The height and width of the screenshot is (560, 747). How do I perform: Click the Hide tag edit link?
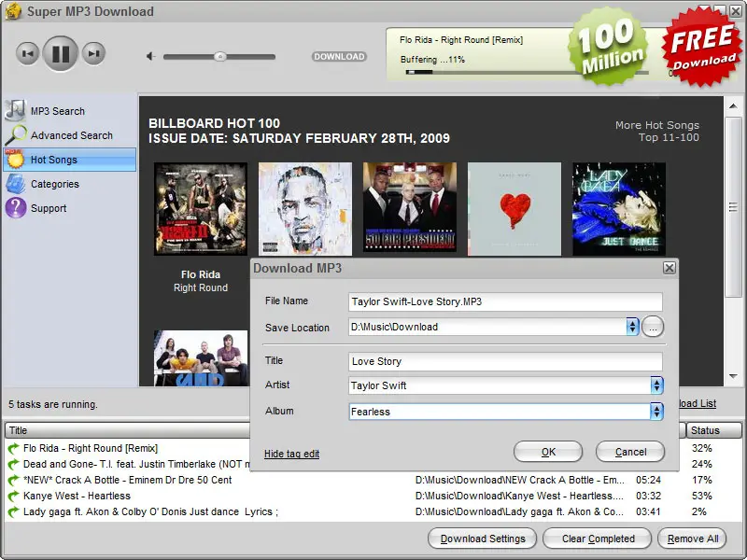pos(291,454)
